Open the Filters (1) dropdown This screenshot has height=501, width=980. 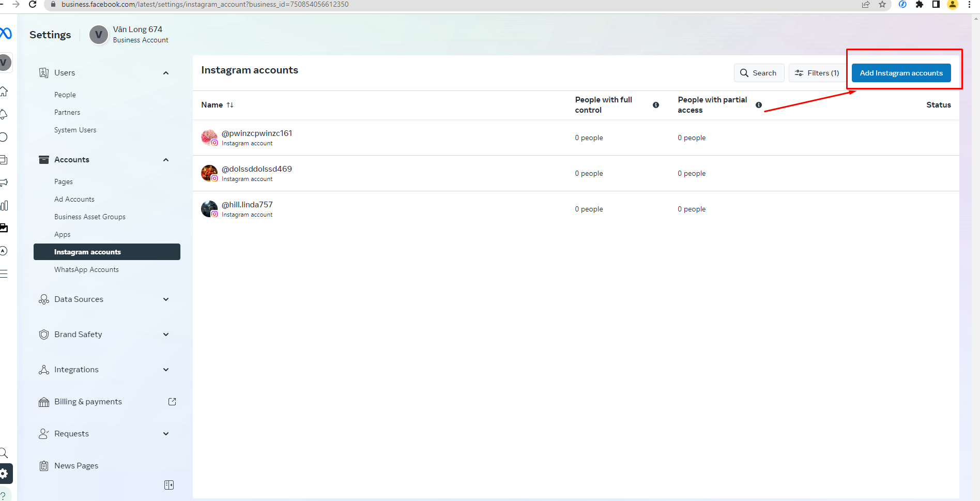(x=817, y=73)
